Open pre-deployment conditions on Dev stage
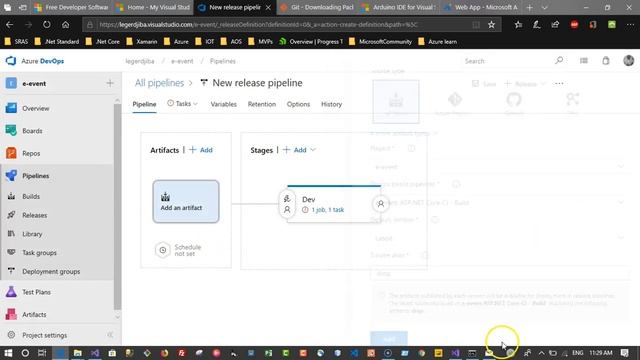 pos(287,204)
